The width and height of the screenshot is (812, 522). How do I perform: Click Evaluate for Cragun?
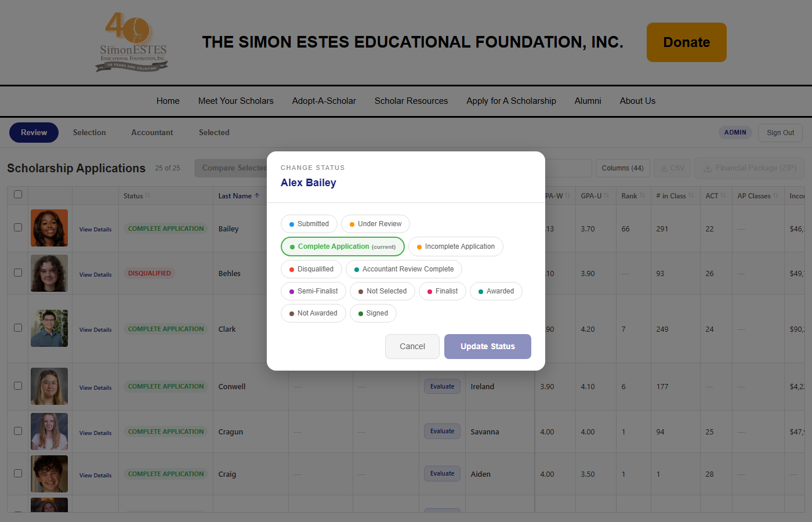(442, 431)
